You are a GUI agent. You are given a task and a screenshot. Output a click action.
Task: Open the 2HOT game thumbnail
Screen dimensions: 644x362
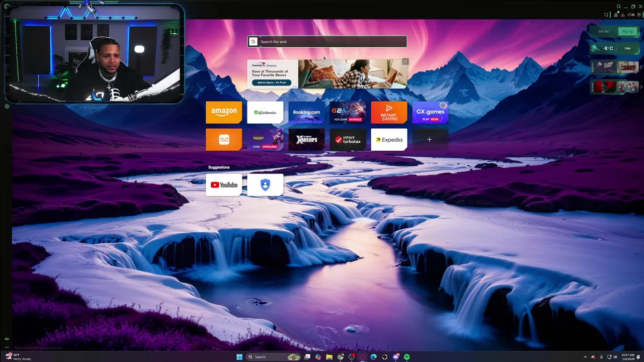627,67
